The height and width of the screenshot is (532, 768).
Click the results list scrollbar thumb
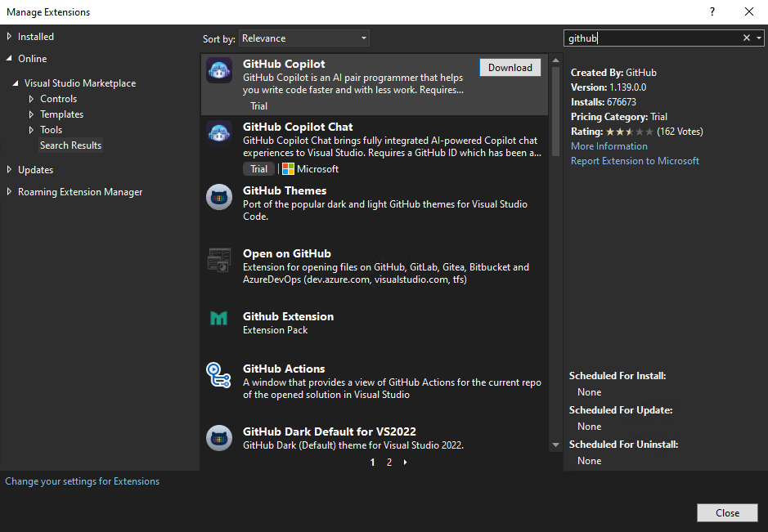click(x=555, y=112)
